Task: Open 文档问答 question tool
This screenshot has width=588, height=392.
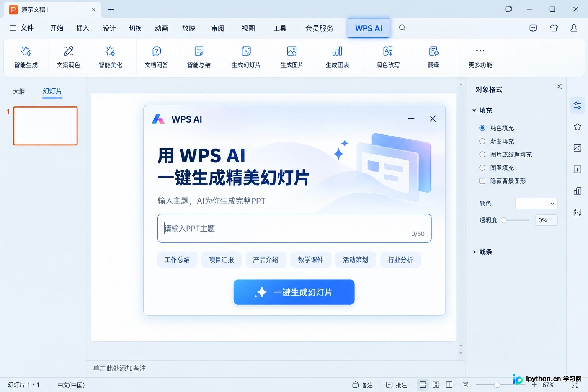Action: click(x=156, y=57)
